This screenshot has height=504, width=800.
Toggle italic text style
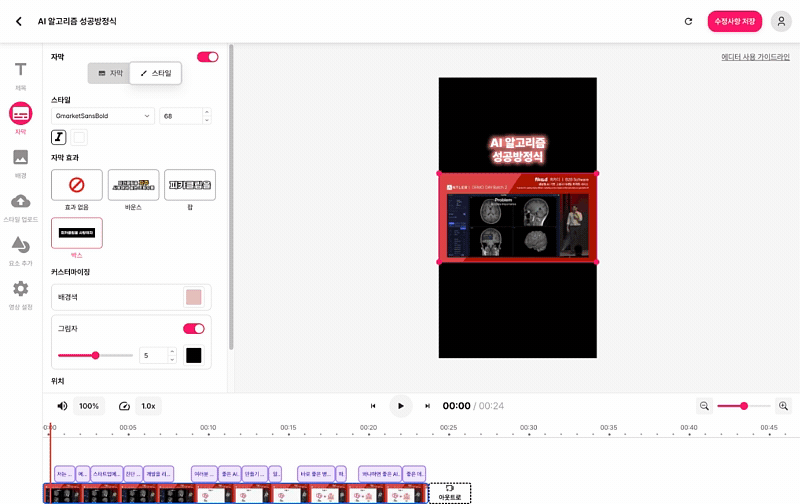pos(59,137)
